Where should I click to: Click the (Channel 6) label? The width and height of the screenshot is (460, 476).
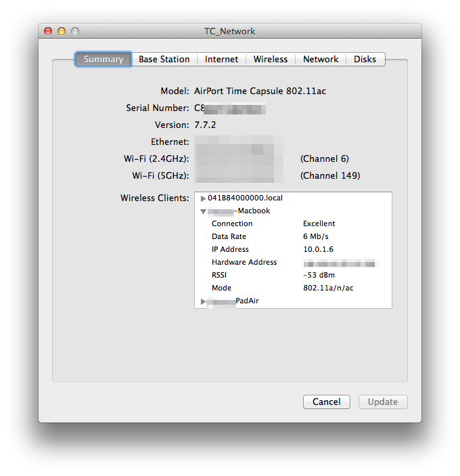[325, 158]
